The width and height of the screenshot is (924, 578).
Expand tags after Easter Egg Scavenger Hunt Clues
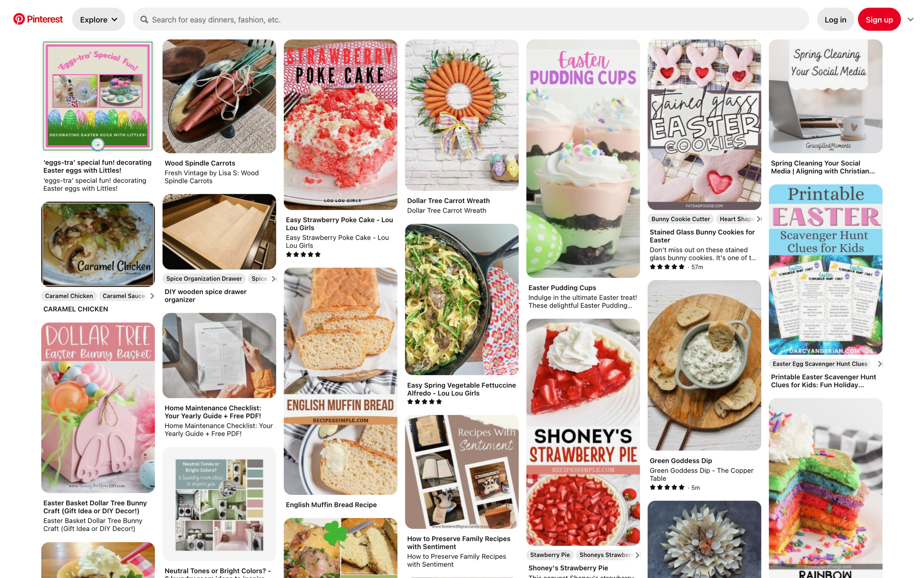click(x=880, y=364)
